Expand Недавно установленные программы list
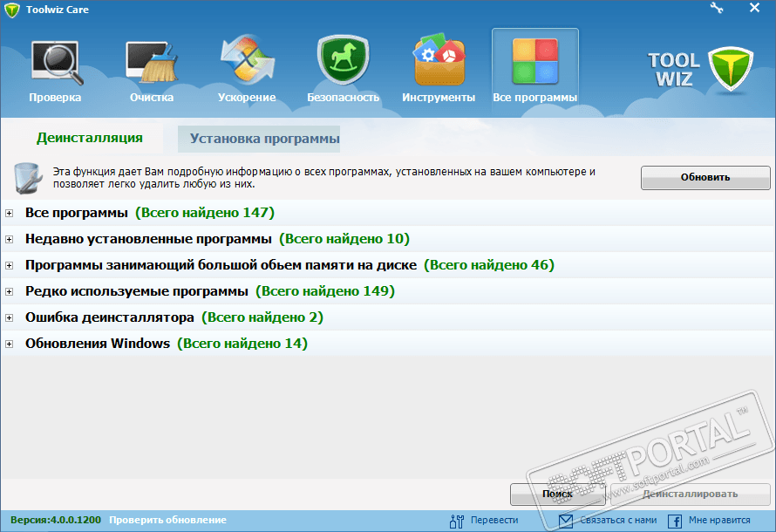Screen dimensions: 776x532 point(9,240)
